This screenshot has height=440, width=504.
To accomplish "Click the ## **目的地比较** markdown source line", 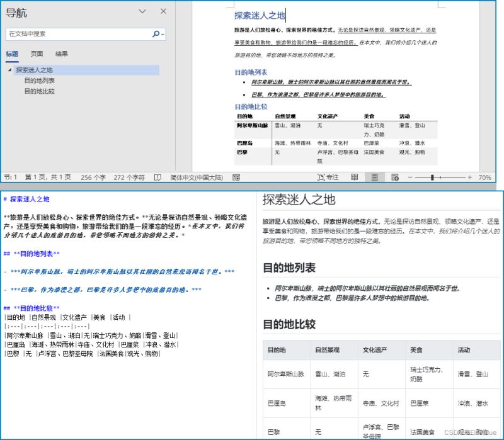I will (x=31, y=308).
